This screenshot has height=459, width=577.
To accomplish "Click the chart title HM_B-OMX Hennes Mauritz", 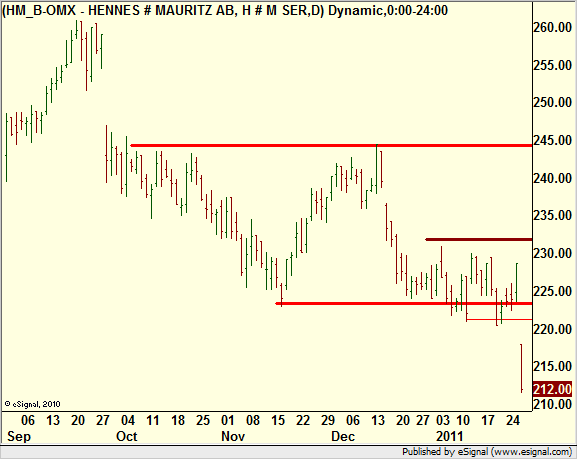I will [x=225, y=10].
